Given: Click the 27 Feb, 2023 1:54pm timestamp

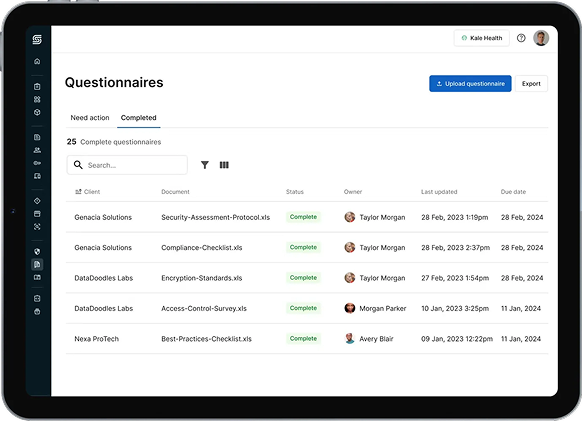Looking at the screenshot, I should 455,278.
